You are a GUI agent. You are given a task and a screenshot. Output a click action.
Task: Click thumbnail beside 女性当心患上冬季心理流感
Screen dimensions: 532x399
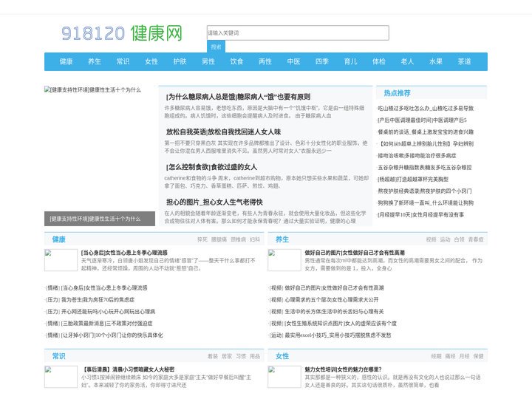pyautogui.click(x=61, y=260)
